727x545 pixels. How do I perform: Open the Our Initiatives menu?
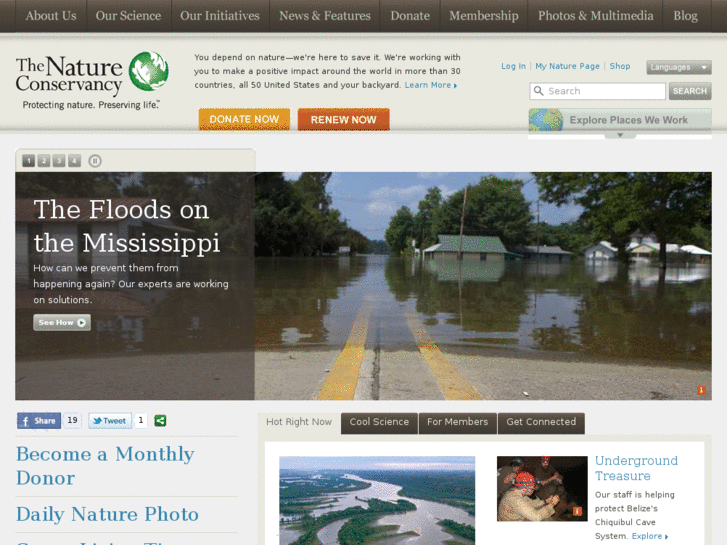[x=220, y=16]
